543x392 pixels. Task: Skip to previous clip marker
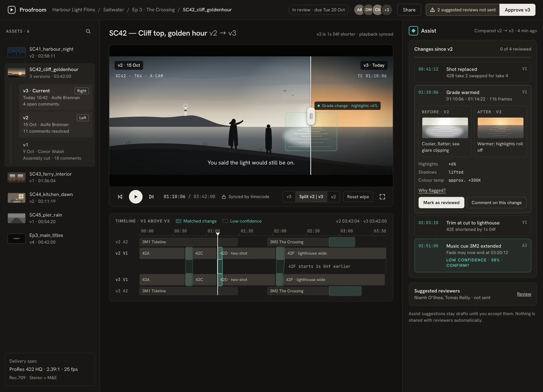120,197
